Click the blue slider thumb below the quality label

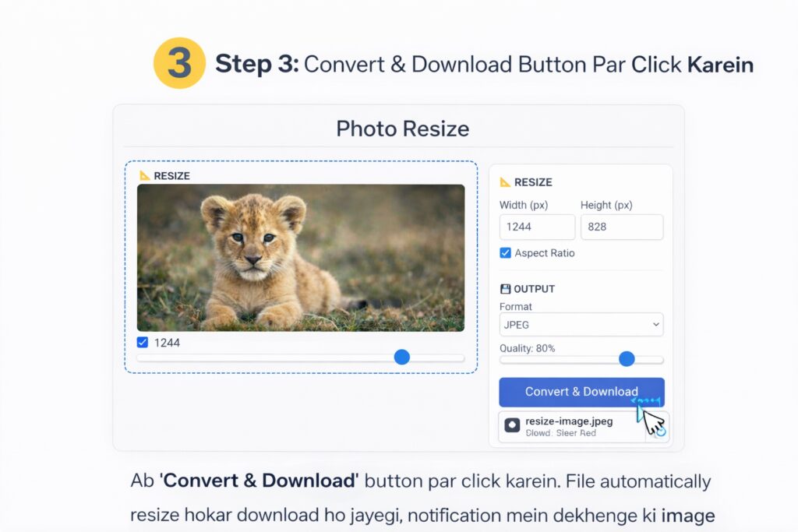point(626,359)
